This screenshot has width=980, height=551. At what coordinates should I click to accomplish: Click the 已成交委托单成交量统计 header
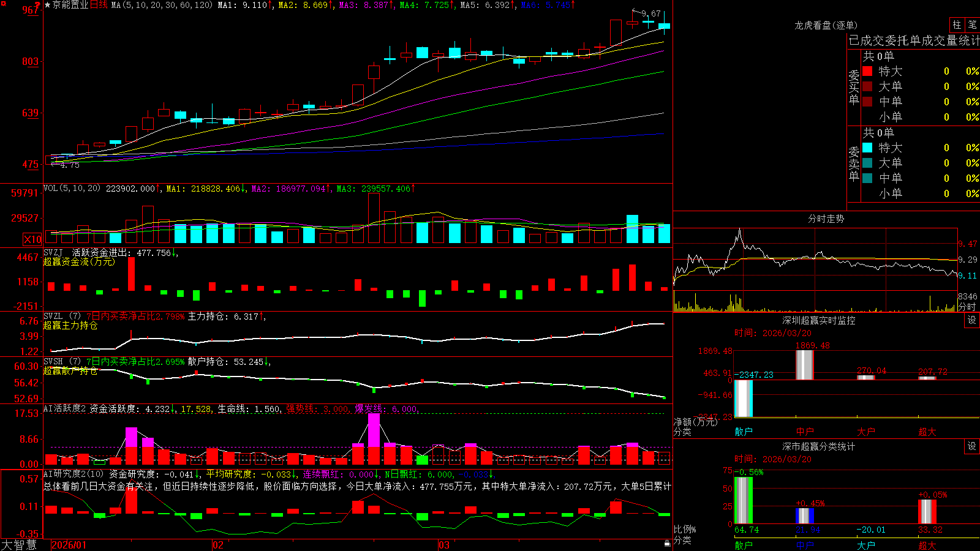tap(914, 40)
